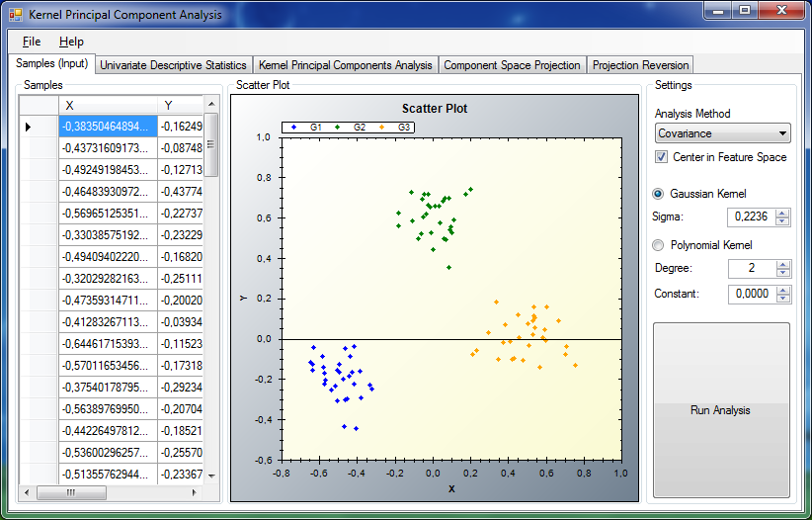
Task: Open the Help menu
Action: (71, 42)
